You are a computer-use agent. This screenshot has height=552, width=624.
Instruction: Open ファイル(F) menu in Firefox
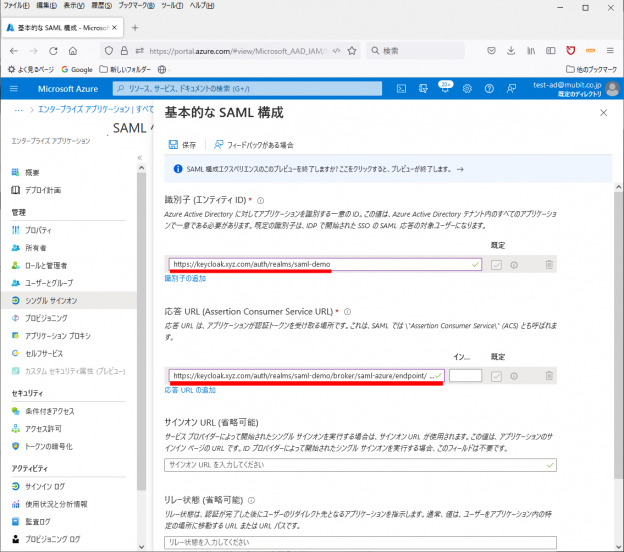17,6
